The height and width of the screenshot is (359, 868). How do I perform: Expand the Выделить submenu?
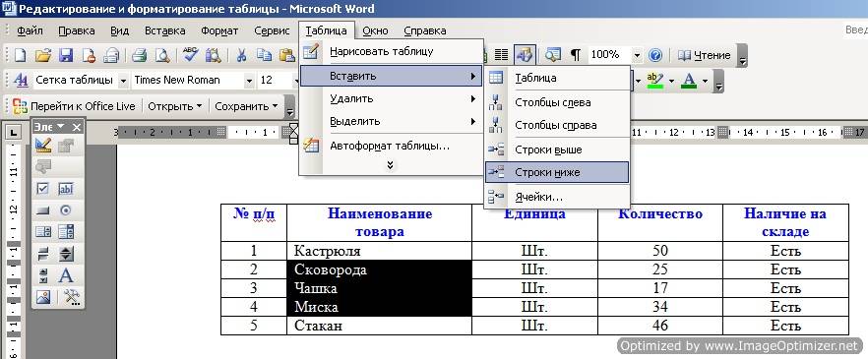pos(391,121)
